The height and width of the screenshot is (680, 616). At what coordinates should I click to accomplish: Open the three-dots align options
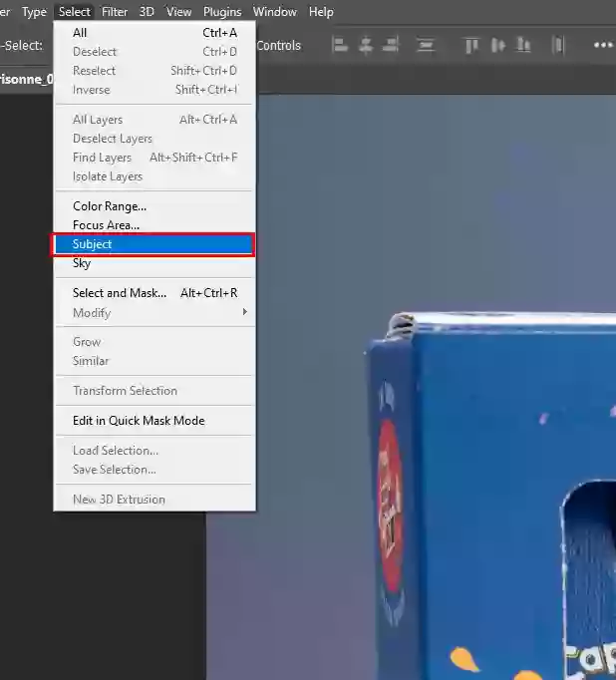[x=603, y=45]
